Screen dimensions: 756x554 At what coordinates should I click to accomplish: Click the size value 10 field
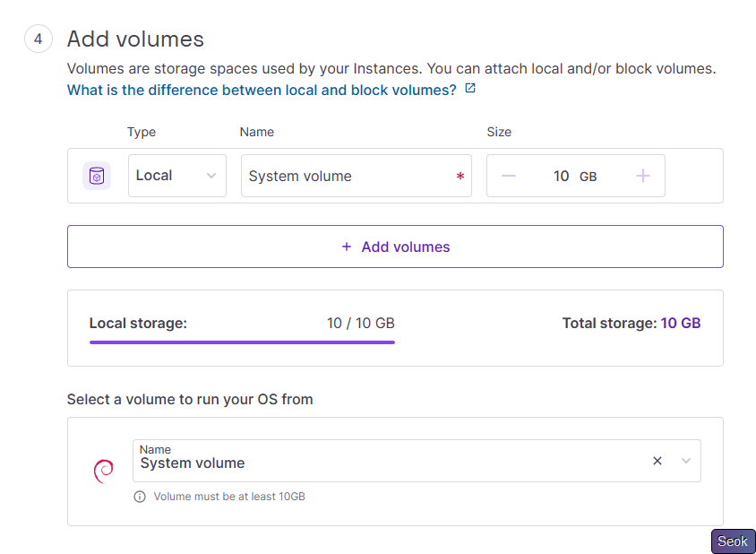pyautogui.click(x=562, y=176)
